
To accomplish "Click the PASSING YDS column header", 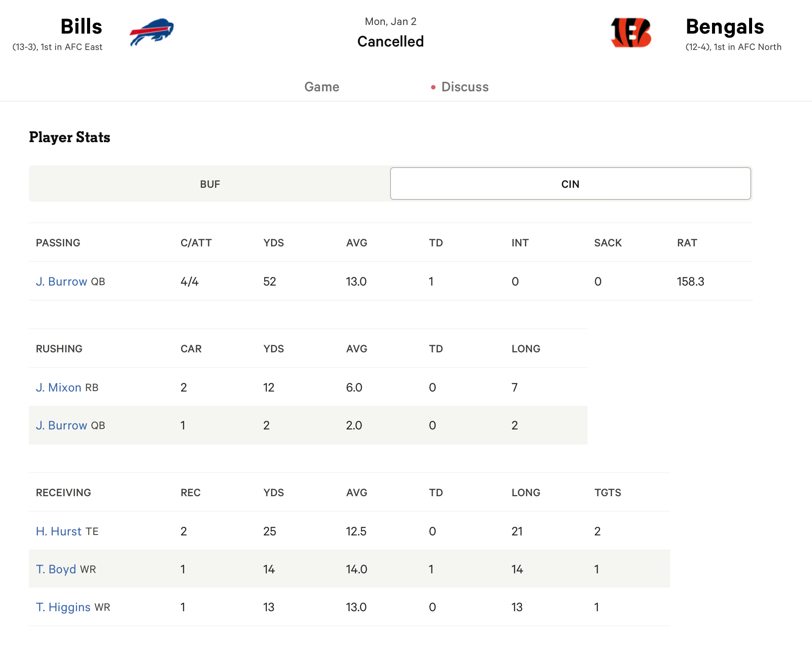I will coord(274,243).
